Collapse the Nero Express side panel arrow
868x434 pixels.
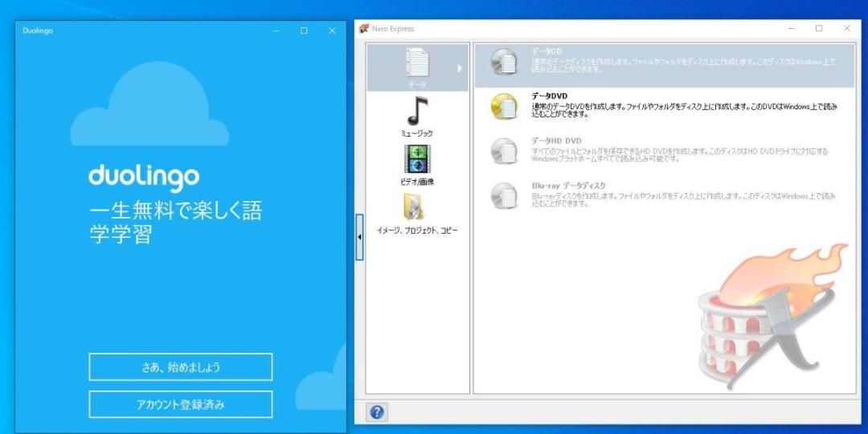click(x=359, y=237)
